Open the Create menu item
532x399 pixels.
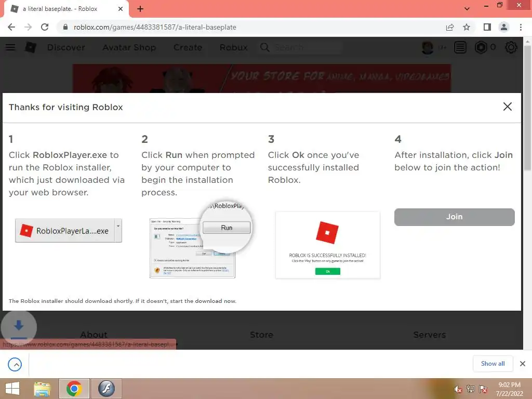coord(188,47)
